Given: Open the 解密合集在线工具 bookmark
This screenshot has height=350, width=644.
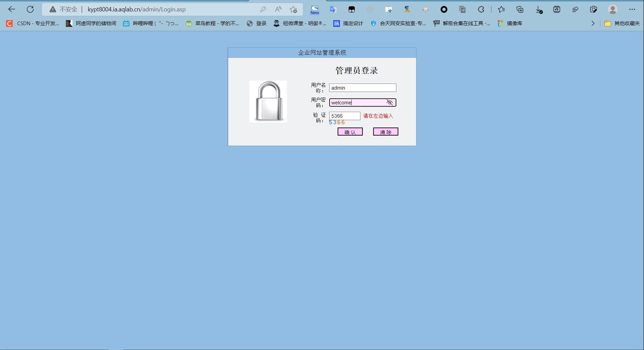Looking at the screenshot, I should click(x=462, y=23).
